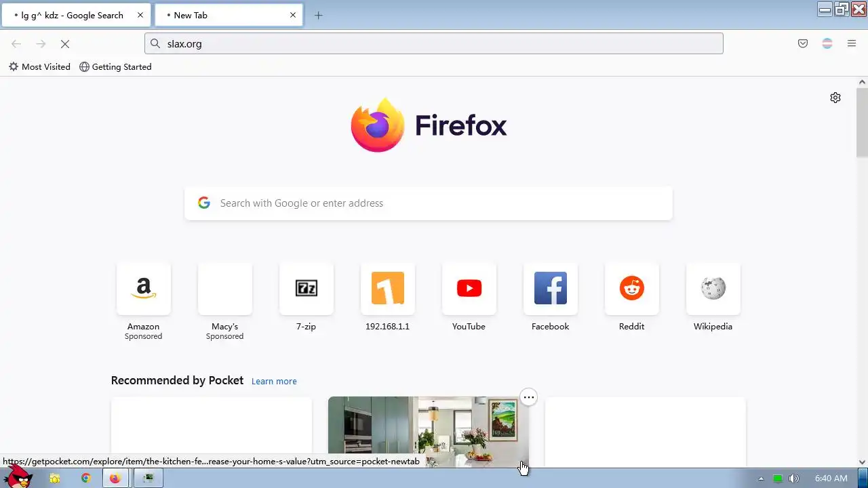868x488 pixels.
Task: Open the kitchen Pocket story thumbnail
Action: pyautogui.click(x=429, y=432)
